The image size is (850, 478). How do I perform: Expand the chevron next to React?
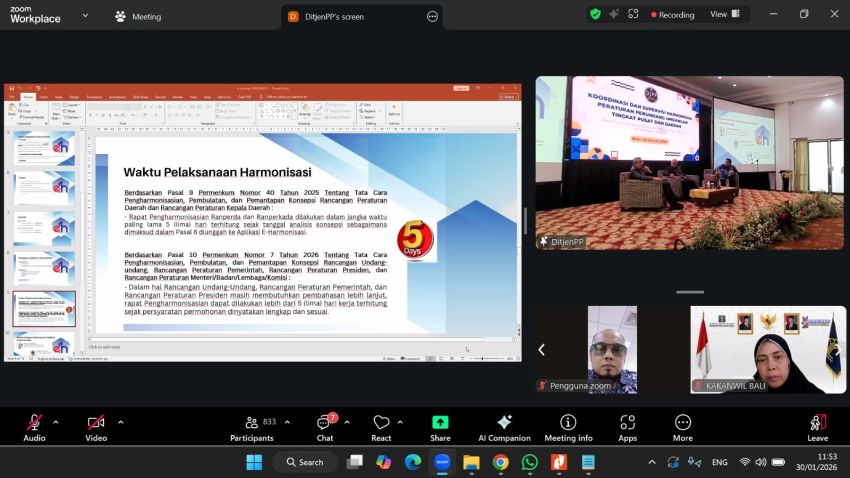pyautogui.click(x=400, y=422)
